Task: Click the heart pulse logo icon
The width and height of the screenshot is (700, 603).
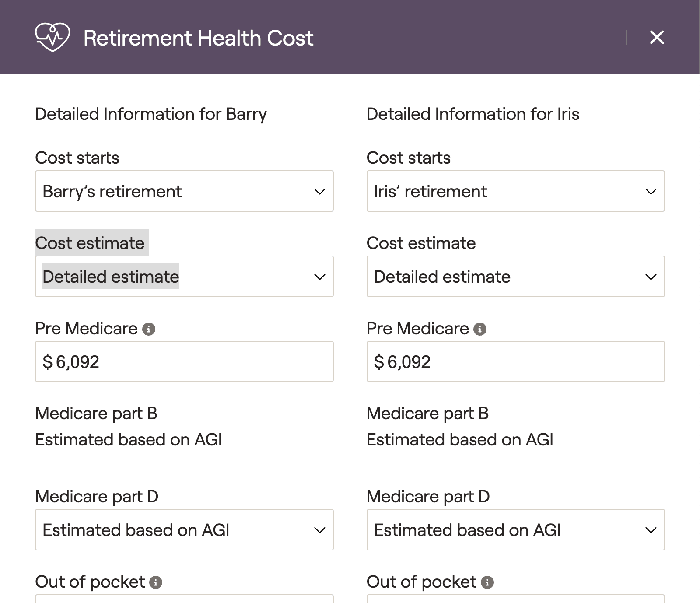Action: point(52,37)
